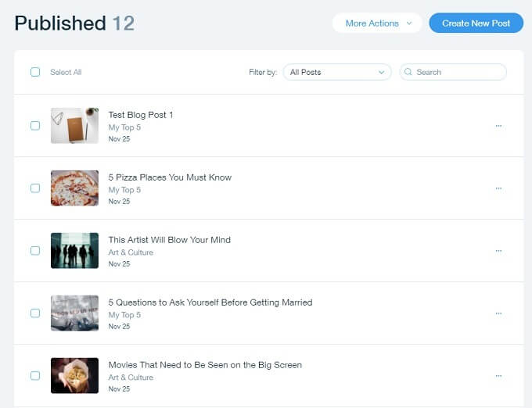Viewport: 532px width, 408px height.
Task: Click into the Search posts field
Action: (x=458, y=72)
